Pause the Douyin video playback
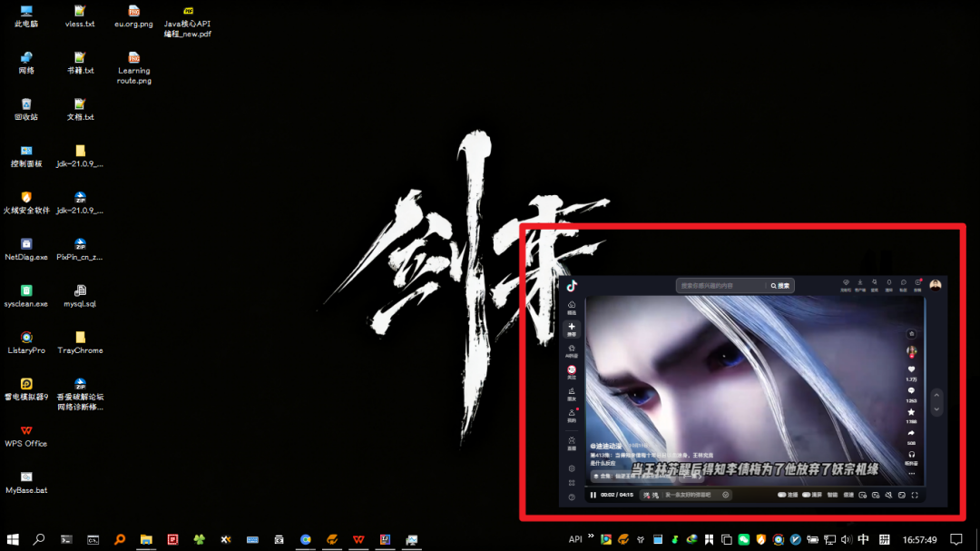Screen dimensions: 980x551 click(593, 495)
